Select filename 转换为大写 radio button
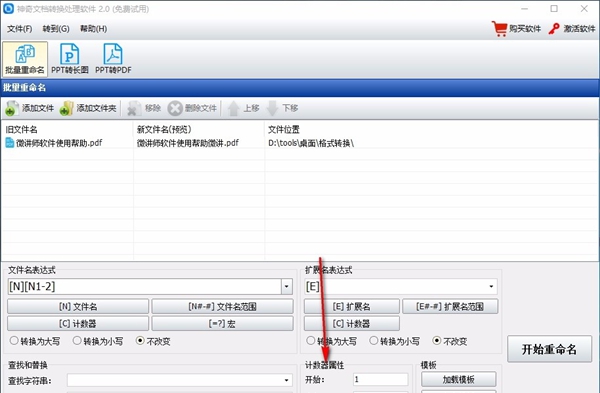The image size is (600, 393). pos(14,340)
